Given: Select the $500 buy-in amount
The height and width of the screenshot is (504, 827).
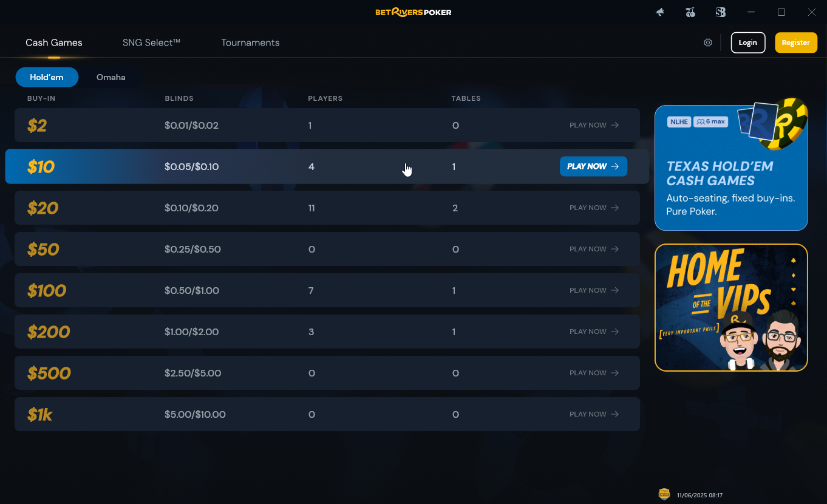Looking at the screenshot, I should tap(49, 373).
